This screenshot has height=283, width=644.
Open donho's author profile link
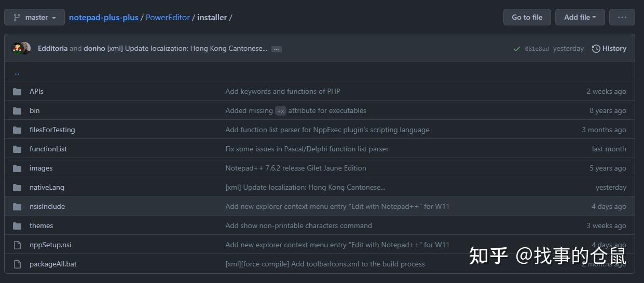[94, 48]
